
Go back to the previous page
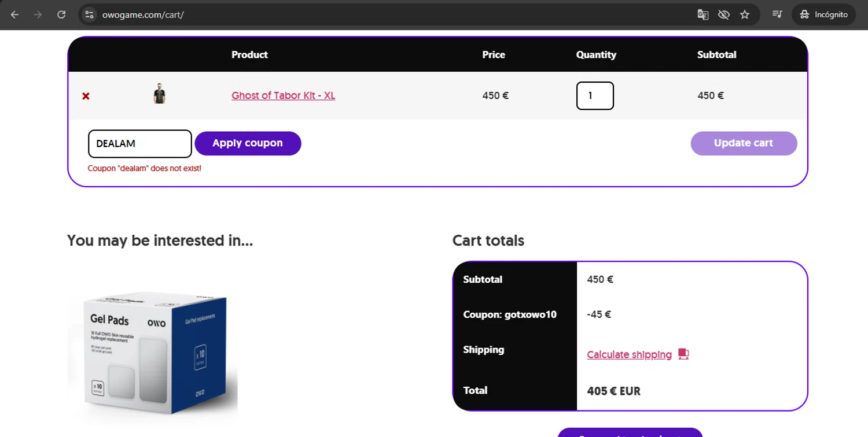[x=15, y=14]
